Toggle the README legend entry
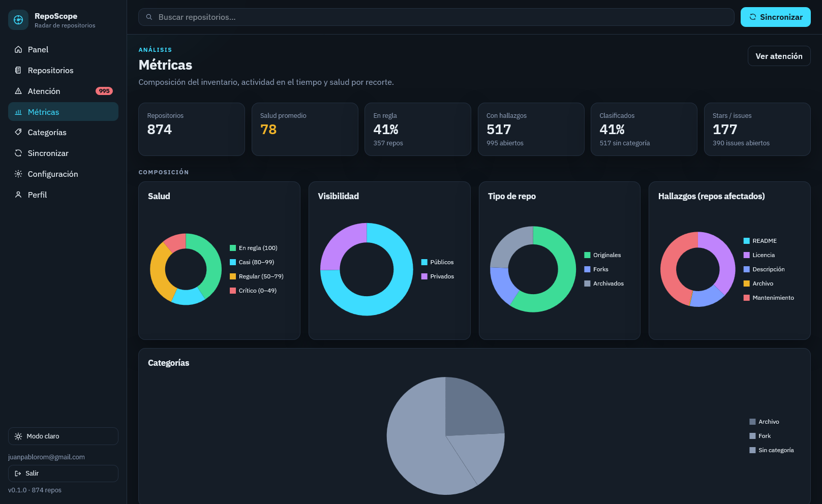The image size is (822, 504). (760, 241)
